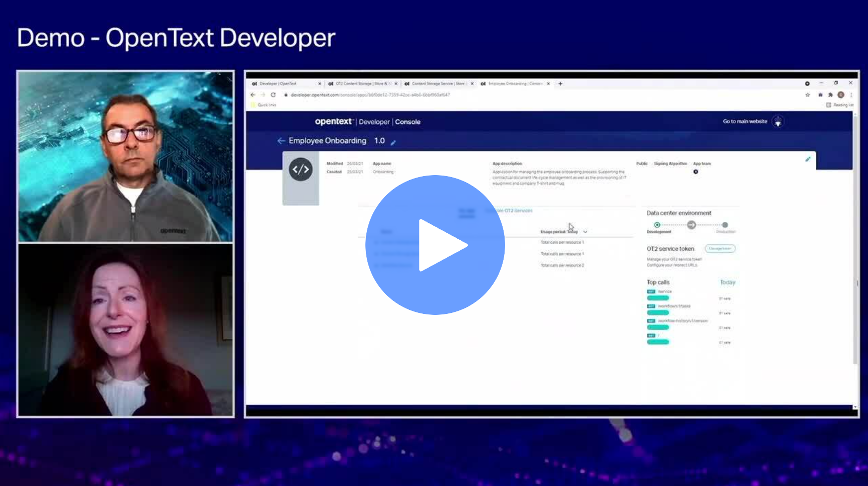This screenshot has height=486, width=868.
Task: Select the Employee Onboarding Console browser tab
Action: [x=515, y=84]
